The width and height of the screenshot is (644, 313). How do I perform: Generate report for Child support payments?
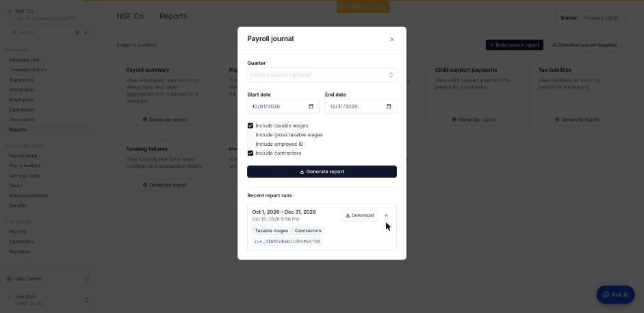(x=474, y=120)
